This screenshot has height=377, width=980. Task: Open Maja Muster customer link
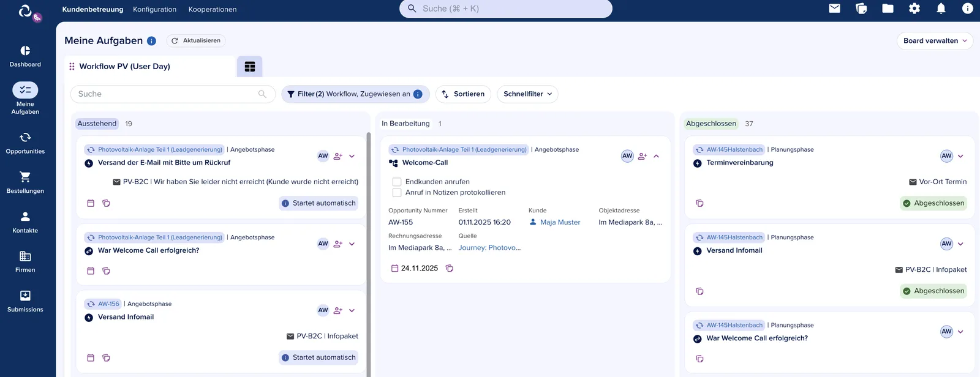[560, 222]
